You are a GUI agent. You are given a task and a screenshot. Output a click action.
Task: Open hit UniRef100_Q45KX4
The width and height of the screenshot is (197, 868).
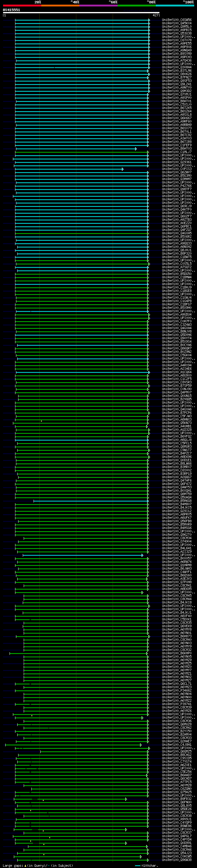177,23
